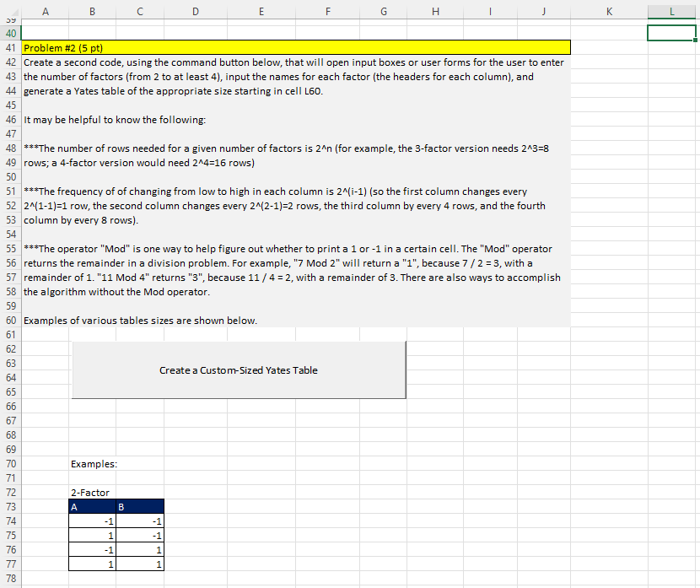The width and height of the screenshot is (700, 588).
Task: Click row header 67
Action: [x=11, y=421]
